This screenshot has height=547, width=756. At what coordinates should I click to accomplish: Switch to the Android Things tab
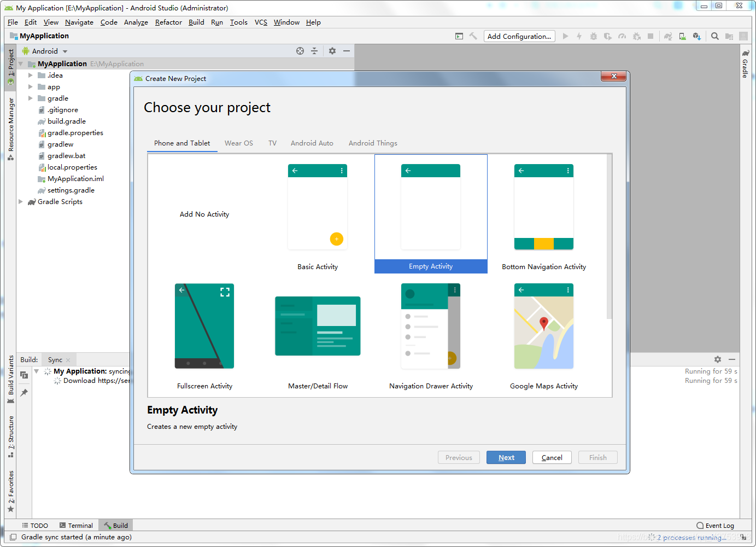(x=373, y=143)
